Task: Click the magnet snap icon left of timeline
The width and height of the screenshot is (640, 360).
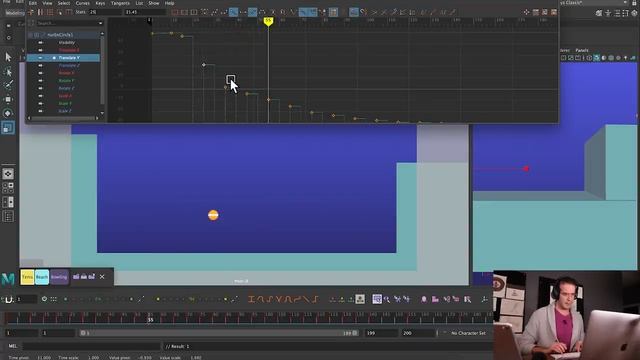Action: [8, 300]
